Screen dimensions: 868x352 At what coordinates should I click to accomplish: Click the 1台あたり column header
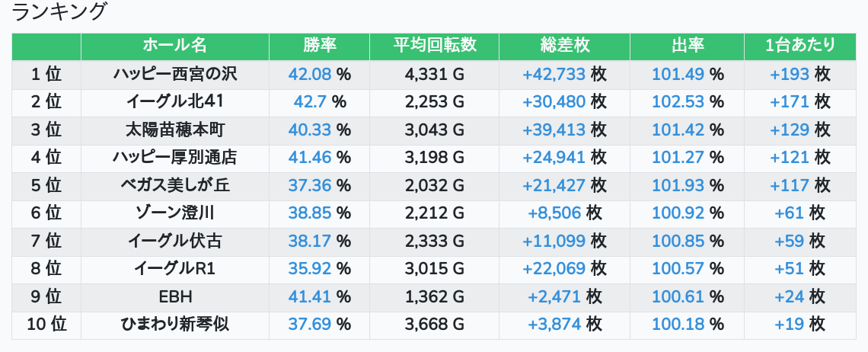click(799, 46)
